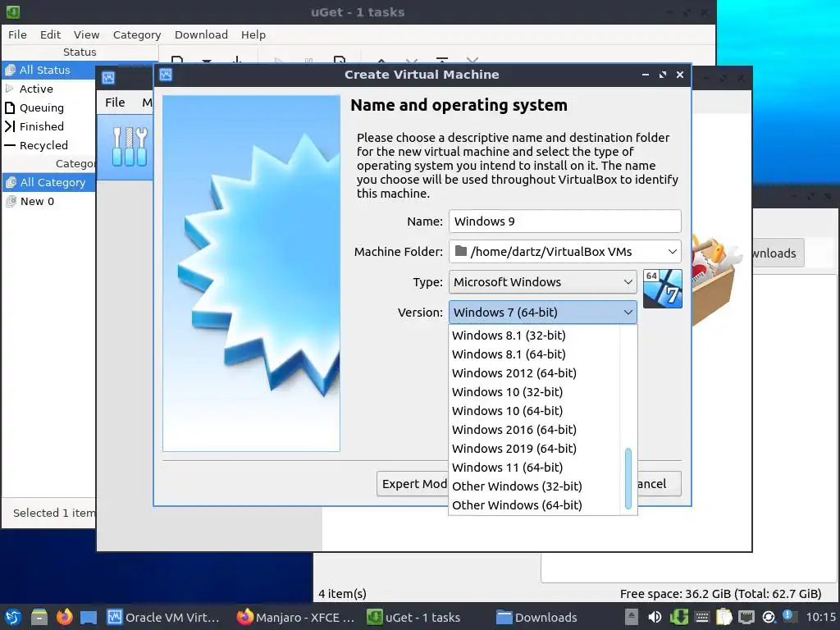Open the clipboard manager tray icon

(x=724, y=617)
